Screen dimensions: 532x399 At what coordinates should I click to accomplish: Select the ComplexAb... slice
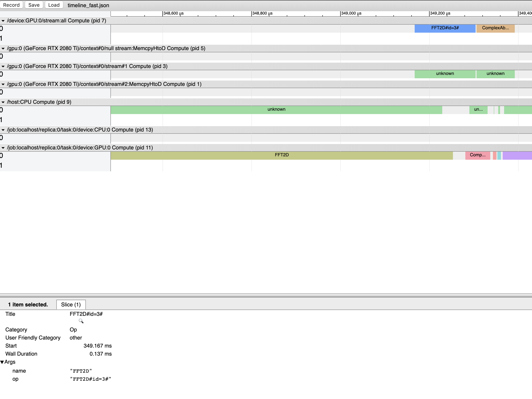495,28
